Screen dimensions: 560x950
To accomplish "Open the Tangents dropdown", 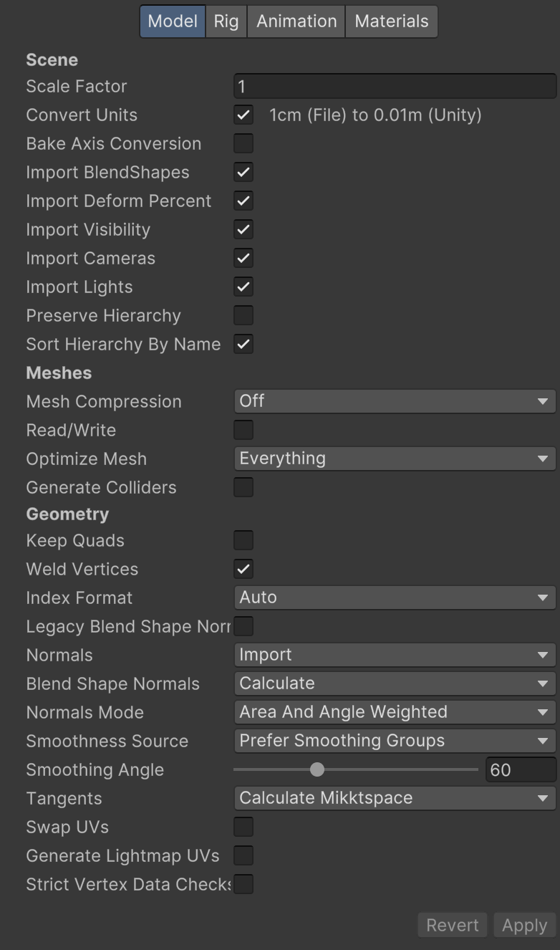I will point(394,798).
